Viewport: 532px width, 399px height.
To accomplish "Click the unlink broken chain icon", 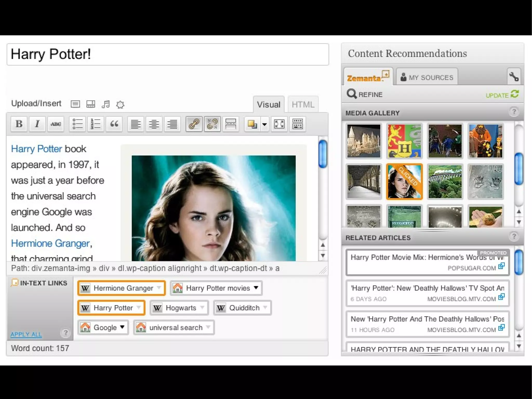I will pos(212,124).
